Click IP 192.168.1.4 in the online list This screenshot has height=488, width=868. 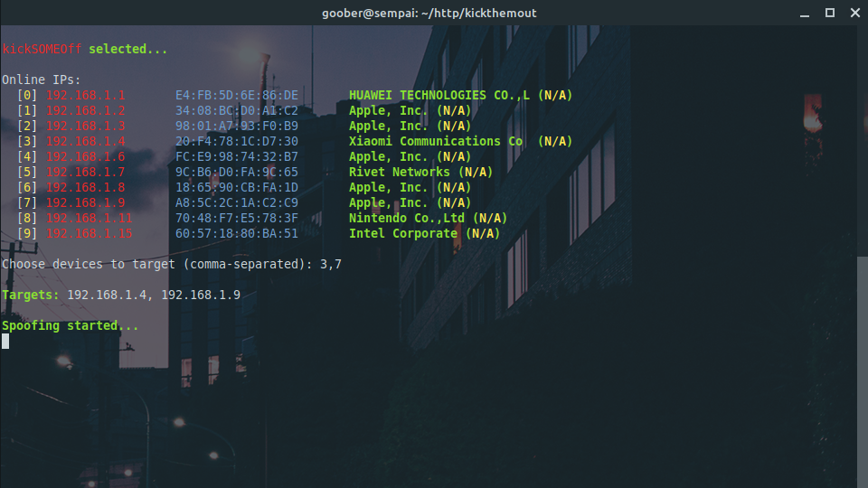[x=85, y=142]
